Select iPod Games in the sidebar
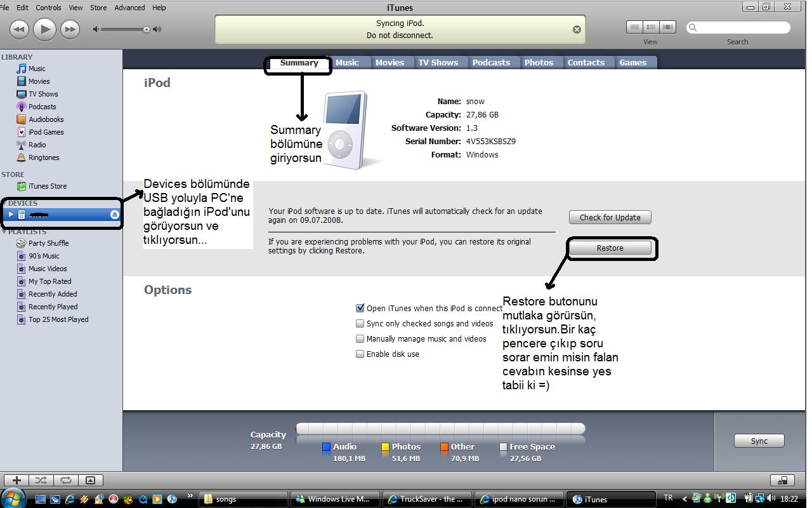Viewport: 812px width, 508px height. pyautogui.click(x=46, y=132)
